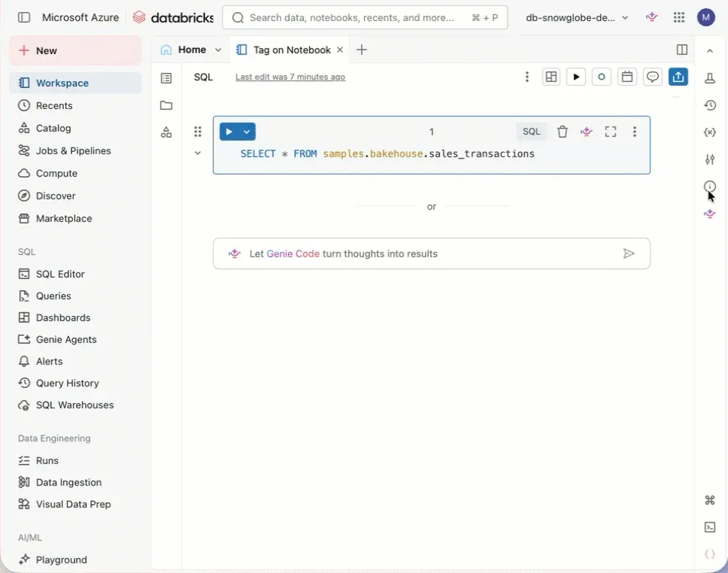Open the compute status circle selector
728x573 pixels.
point(601,77)
